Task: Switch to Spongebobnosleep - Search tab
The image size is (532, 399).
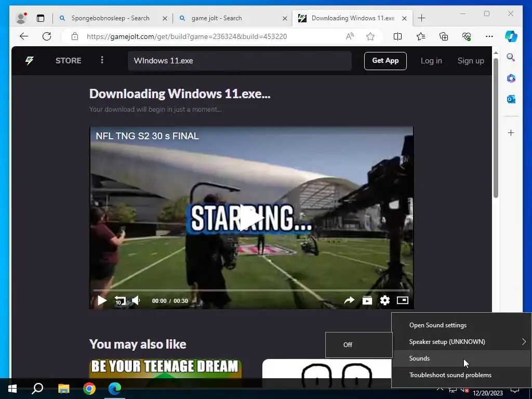Action: click(x=110, y=18)
